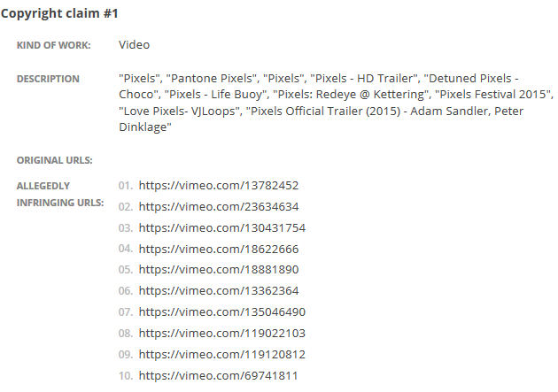Click the "ALLEGEDLY INFRINGING URLS" label
The width and height of the screenshot is (558, 392).
point(58,195)
